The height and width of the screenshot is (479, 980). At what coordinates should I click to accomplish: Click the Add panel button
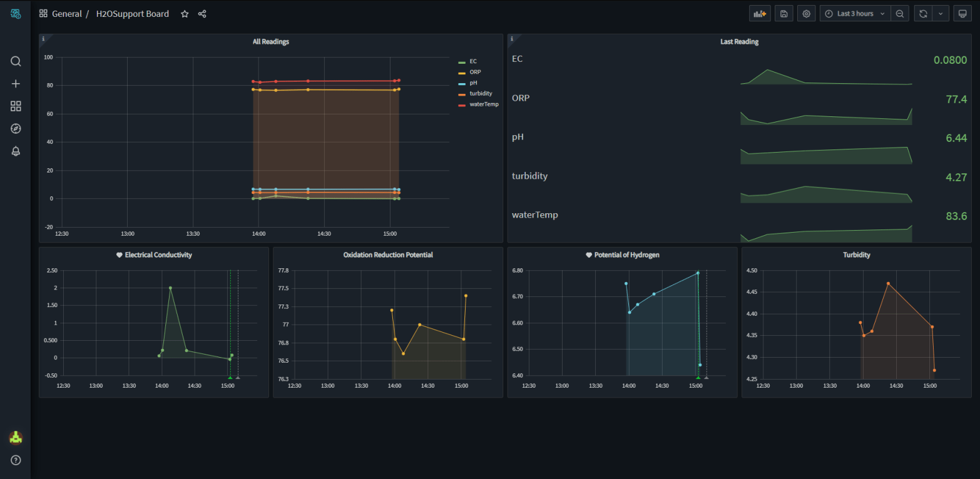tap(760, 14)
